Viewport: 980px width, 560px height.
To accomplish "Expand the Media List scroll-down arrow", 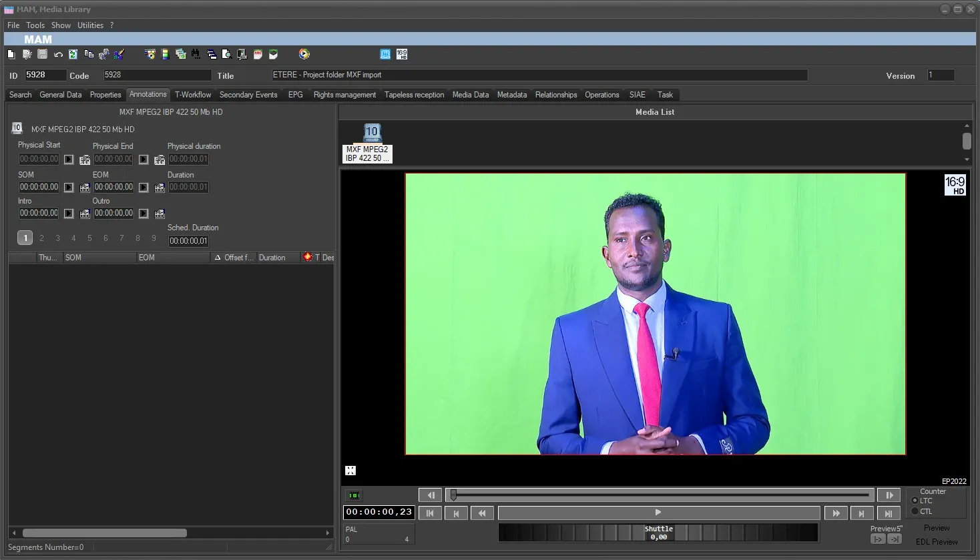I will tap(967, 160).
